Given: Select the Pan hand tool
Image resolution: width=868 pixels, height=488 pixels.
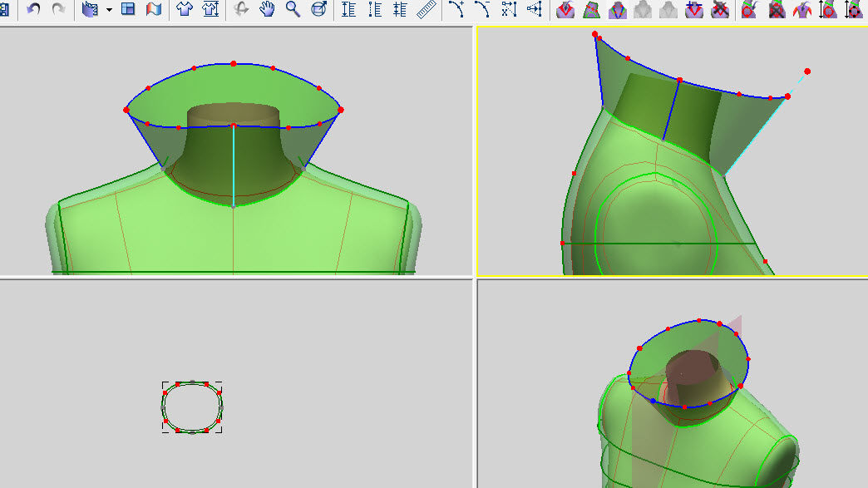Looking at the screenshot, I should 267,9.
